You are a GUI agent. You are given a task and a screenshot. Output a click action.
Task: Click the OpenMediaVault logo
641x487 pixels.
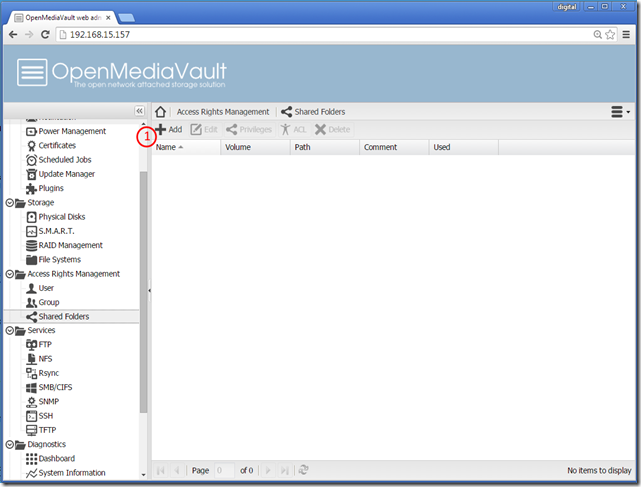(x=121, y=73)
